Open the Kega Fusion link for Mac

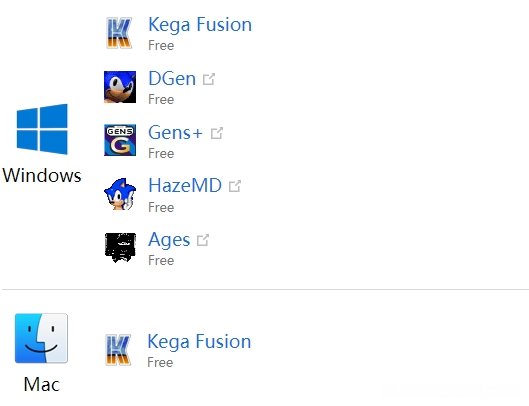tap(199, 342)
